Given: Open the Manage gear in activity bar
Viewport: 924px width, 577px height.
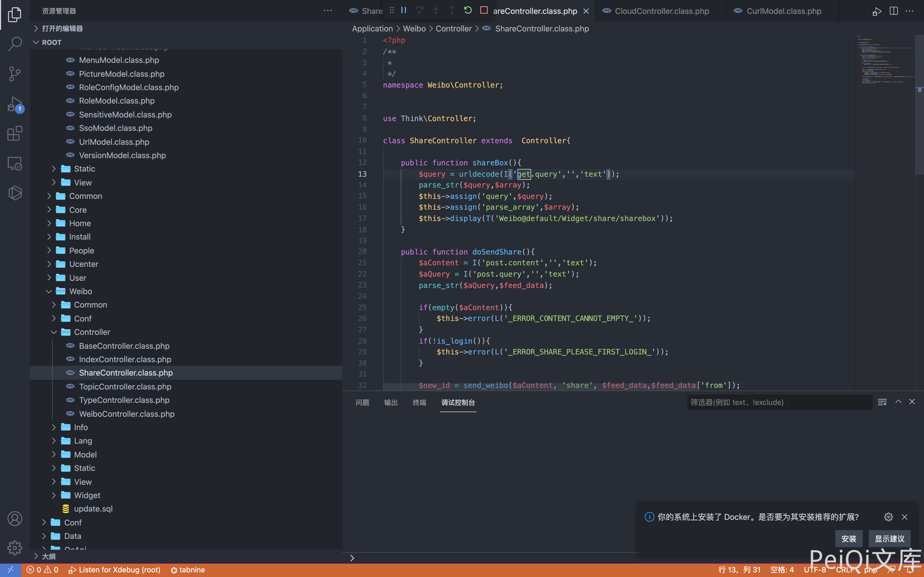Looking at the screenshot, I should coord(14,548).
